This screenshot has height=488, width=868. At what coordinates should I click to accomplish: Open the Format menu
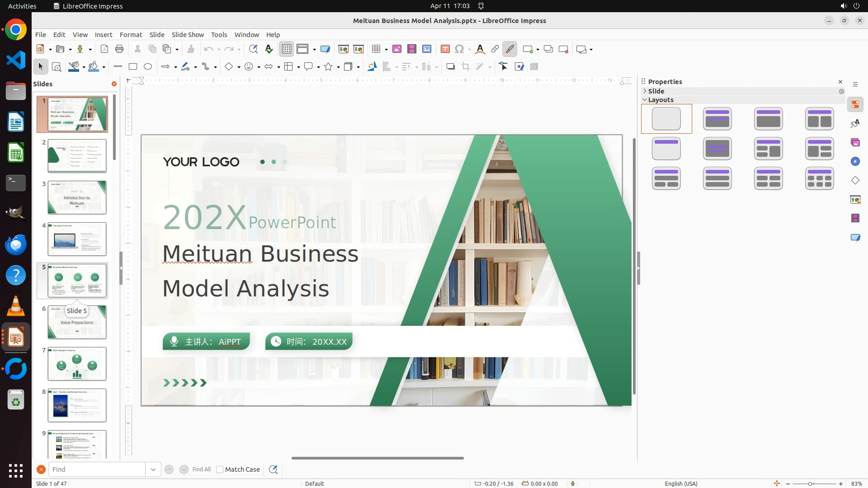131,35
